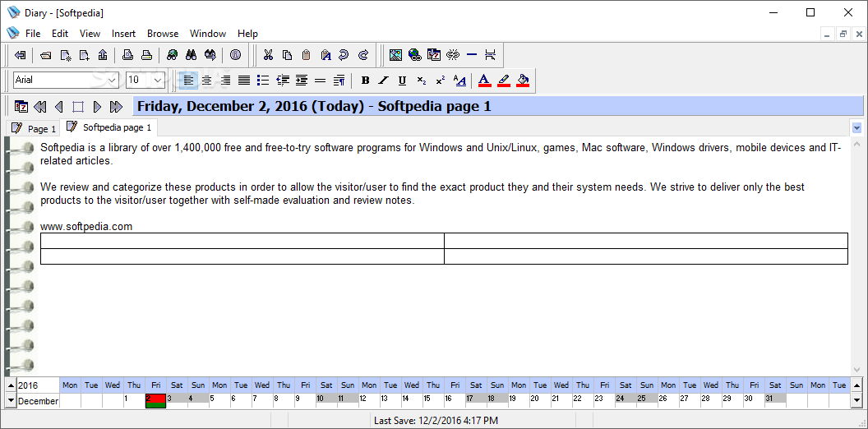Image resolution: width=868 pixels, height=429 pixels.
Task: Click the year up arrow beside 2016
Action: click(x=11, y=385)
